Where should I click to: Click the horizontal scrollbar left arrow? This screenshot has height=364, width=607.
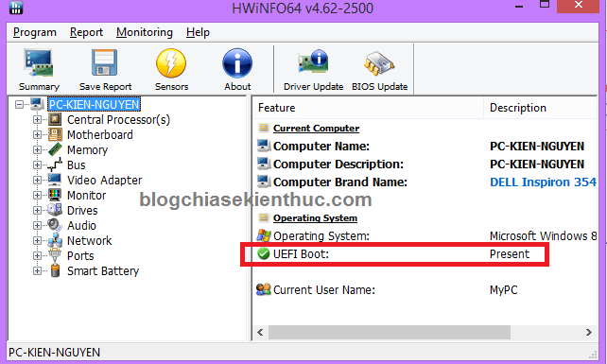click(261, 332)
